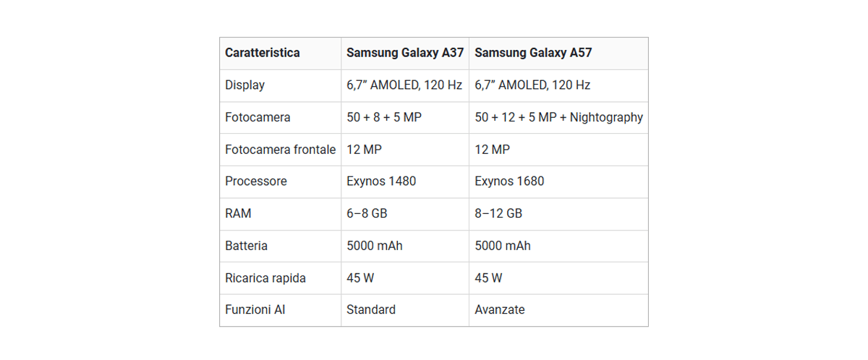Select the Batteria row label

point(246,246)
